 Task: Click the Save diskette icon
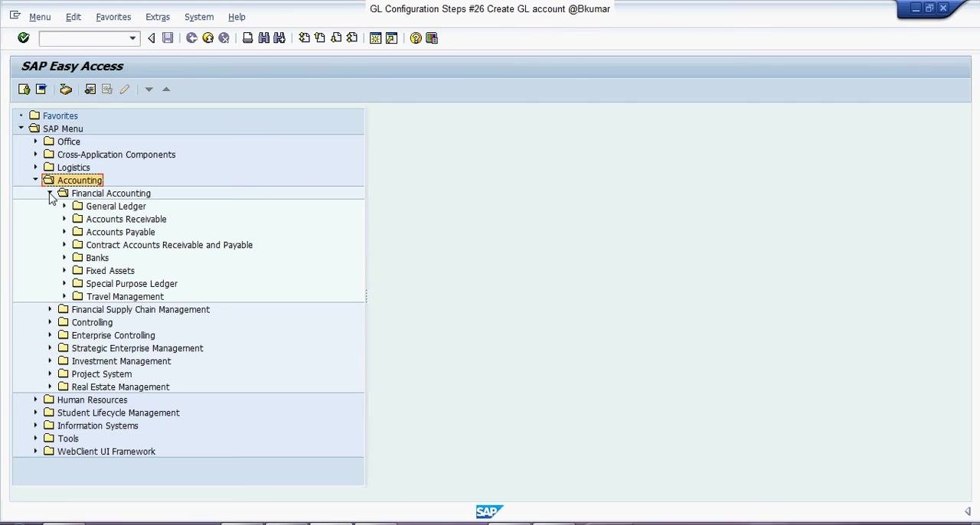tap(168, 38)
